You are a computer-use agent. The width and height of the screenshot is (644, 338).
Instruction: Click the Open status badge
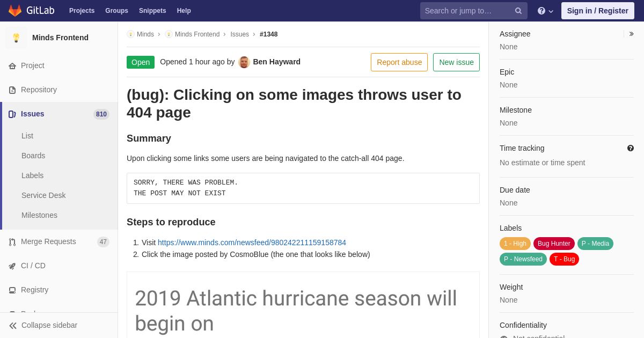[x=141, y=62]
